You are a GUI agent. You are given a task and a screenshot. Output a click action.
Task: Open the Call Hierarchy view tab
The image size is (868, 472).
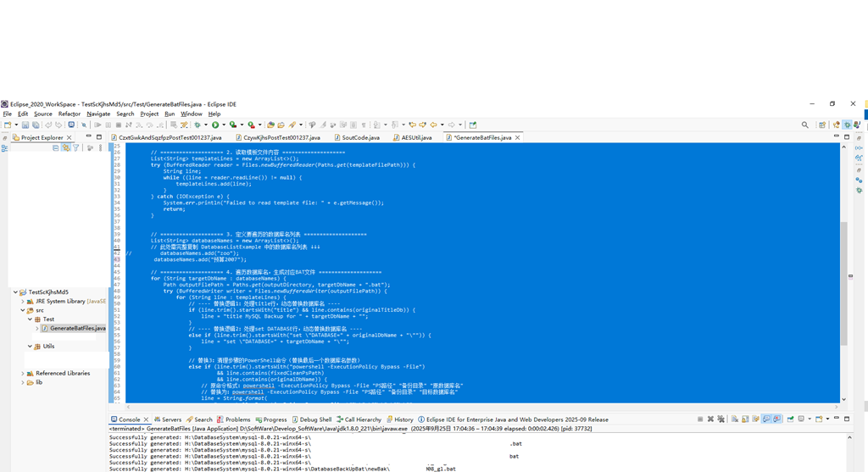(359, 419)
